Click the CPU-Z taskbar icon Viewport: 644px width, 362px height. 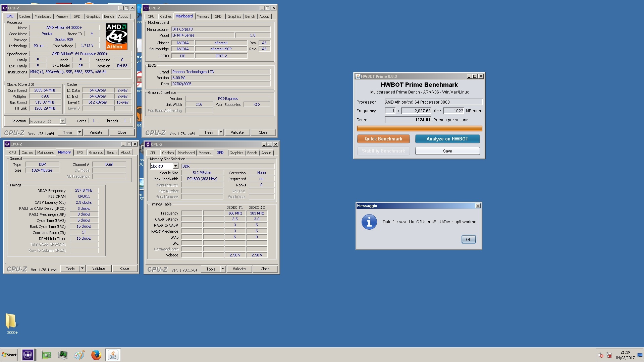pyautogui.click(x=28, y=355)
